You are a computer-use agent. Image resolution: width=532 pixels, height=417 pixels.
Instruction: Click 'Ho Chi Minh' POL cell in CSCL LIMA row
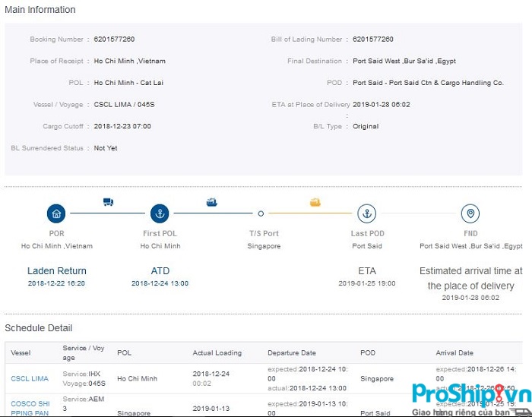pos(137,379)
